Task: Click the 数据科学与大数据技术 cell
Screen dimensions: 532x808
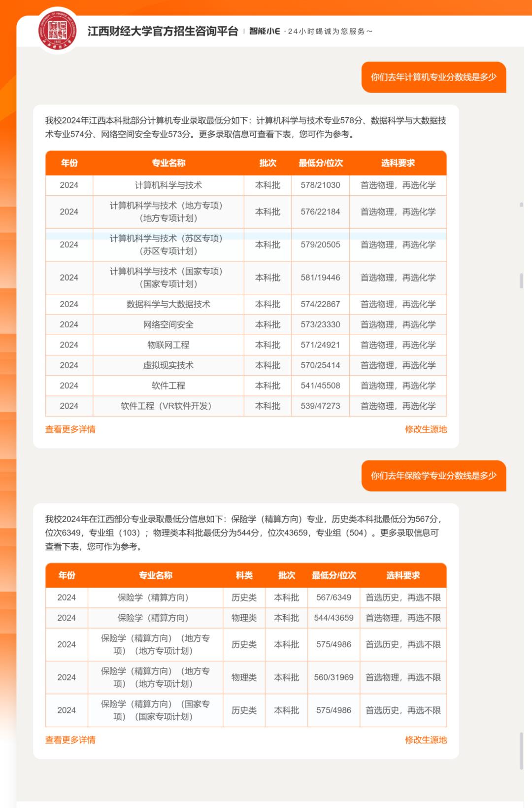Action: click(x=168, y=304)
